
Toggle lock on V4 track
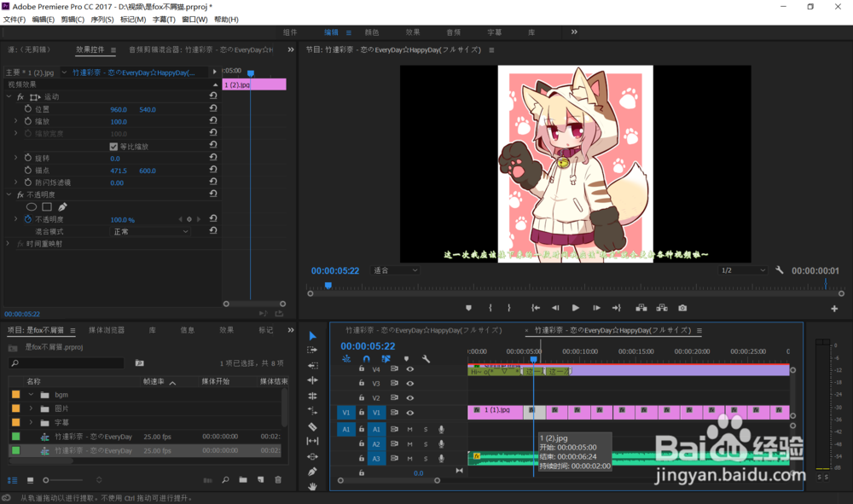coord(361,368)
